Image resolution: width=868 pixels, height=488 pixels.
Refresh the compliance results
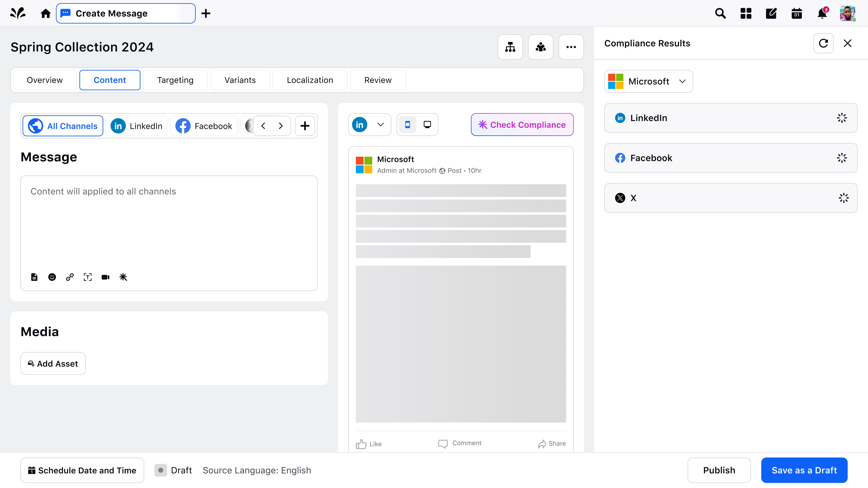[823, 43]
